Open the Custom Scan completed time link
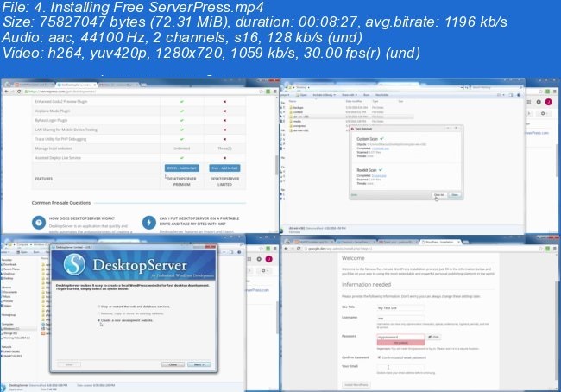561x392 pixels. pos(380,149)
